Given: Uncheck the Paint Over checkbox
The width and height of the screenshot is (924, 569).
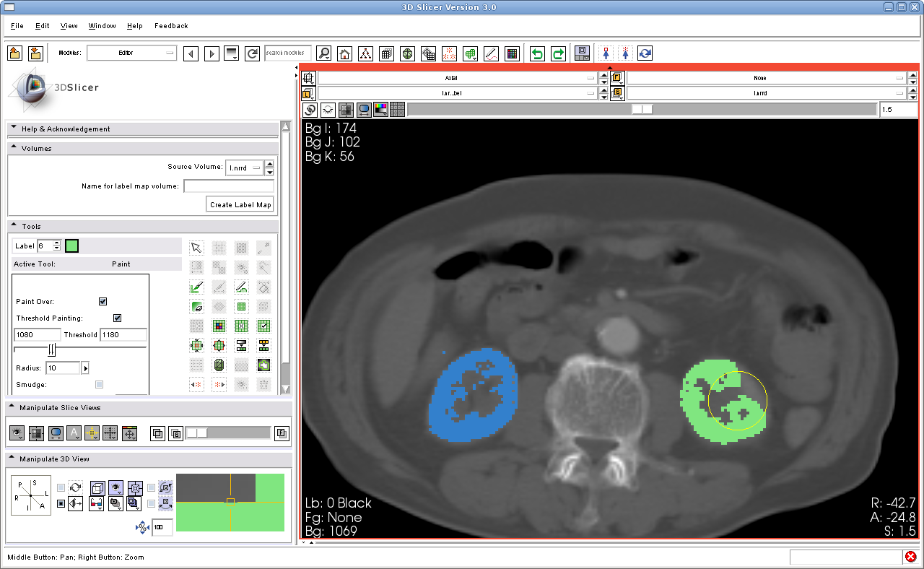Looking at the screenshot, I should (103, 301).
